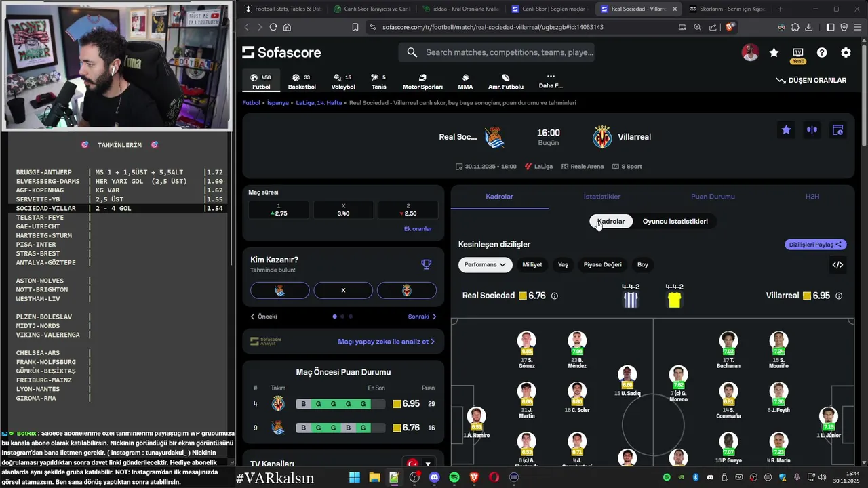Click Dizilişleri Paylaş button
This screenshot has width=868, height=488.
click(x=816, y=245)
